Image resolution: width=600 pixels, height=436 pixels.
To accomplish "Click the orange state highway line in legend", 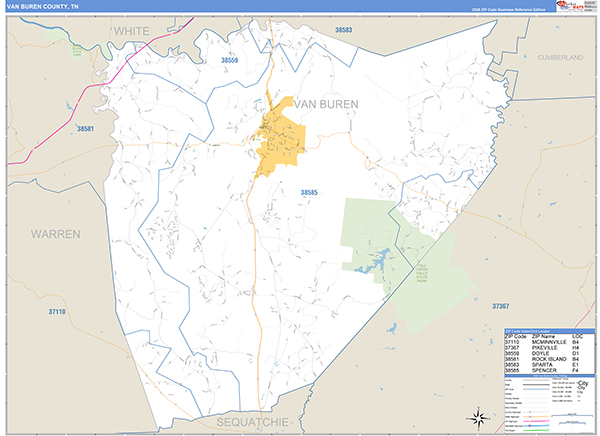I will pyautogui.click(x=536, y=417).
